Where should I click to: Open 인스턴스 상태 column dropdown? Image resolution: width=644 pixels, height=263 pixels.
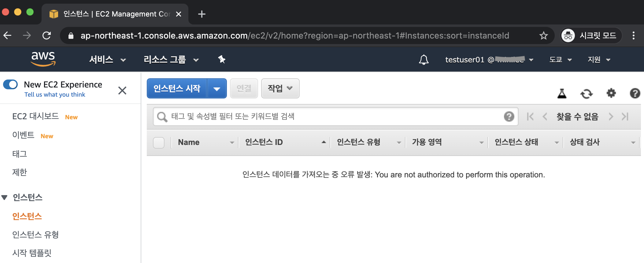tap(557, 143)
